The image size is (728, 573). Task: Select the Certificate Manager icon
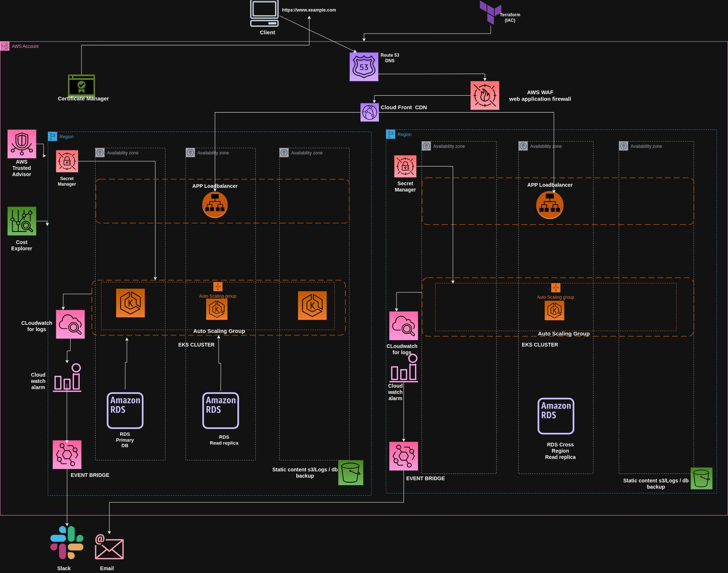pyautogui.click(x=81, y=85)
